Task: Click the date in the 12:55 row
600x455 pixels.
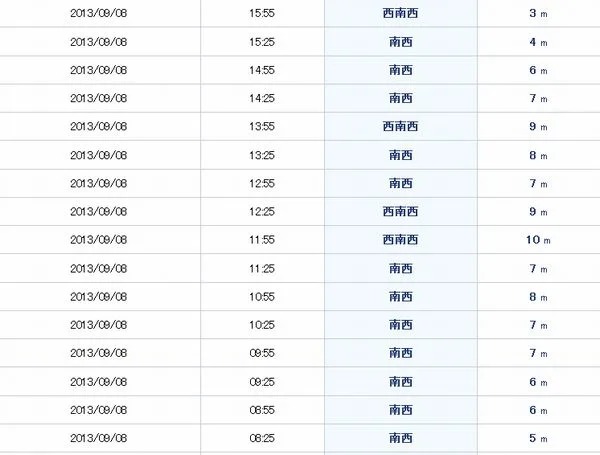Action: click(98, 183)
